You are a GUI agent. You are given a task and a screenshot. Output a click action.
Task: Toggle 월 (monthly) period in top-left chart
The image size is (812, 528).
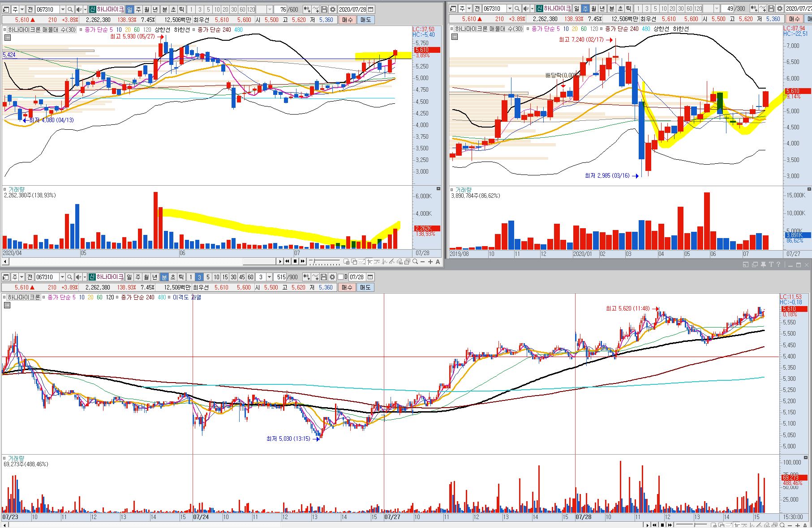(x=146, y=9)
